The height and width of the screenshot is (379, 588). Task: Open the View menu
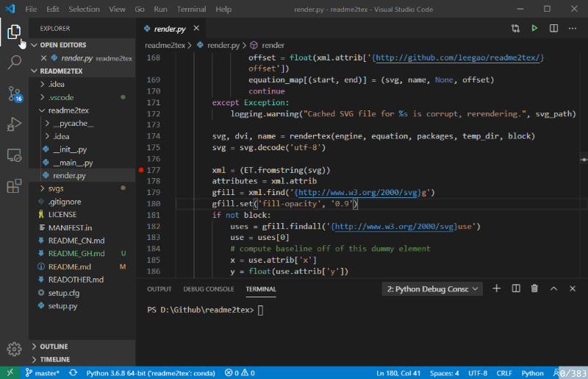[x=117, y=9]
